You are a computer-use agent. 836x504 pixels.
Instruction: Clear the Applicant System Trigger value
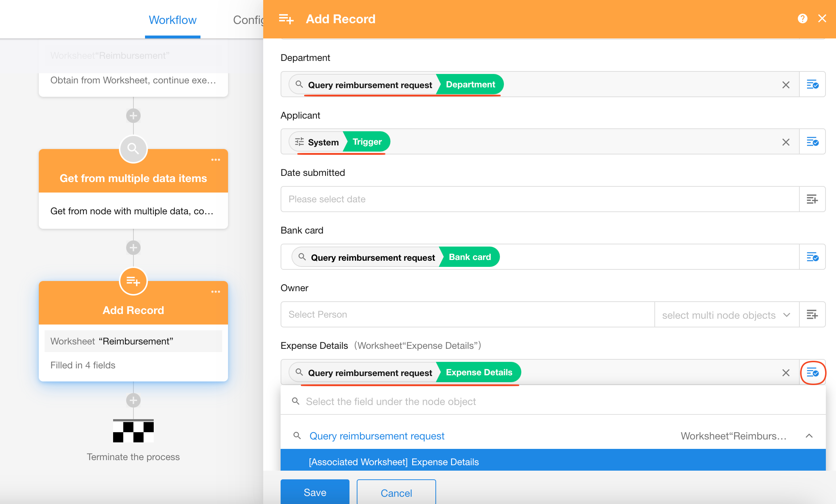coord(786,142)
